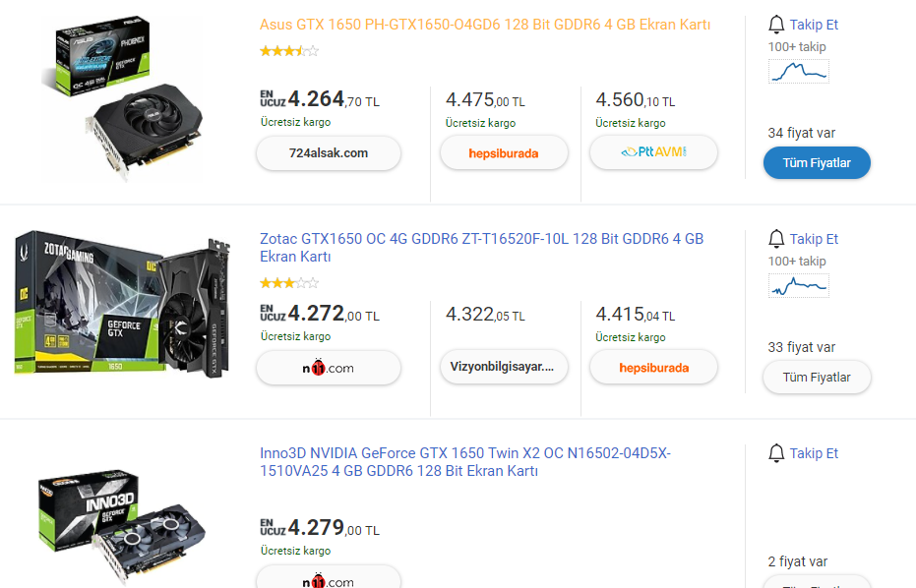This screenshot has width=916, height=588.
Task: Click the Asus GTX 1650 star rating
Action: pos(289,50)
